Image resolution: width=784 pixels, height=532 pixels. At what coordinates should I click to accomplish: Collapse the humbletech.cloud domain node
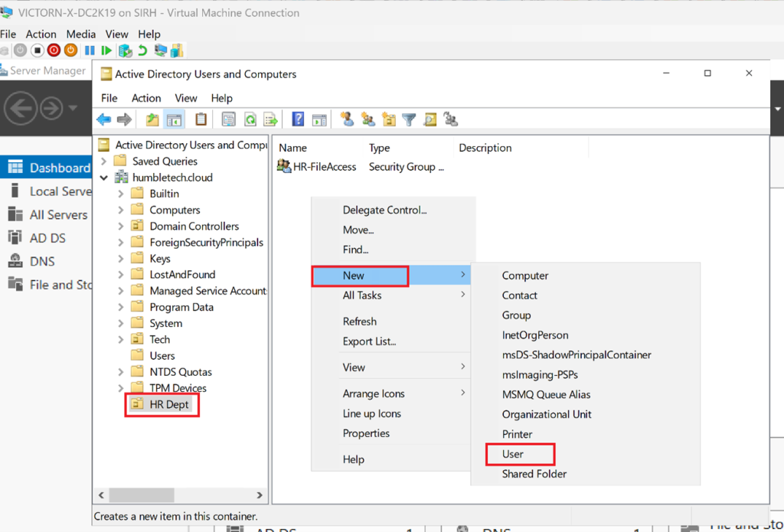tap(104, 178)
